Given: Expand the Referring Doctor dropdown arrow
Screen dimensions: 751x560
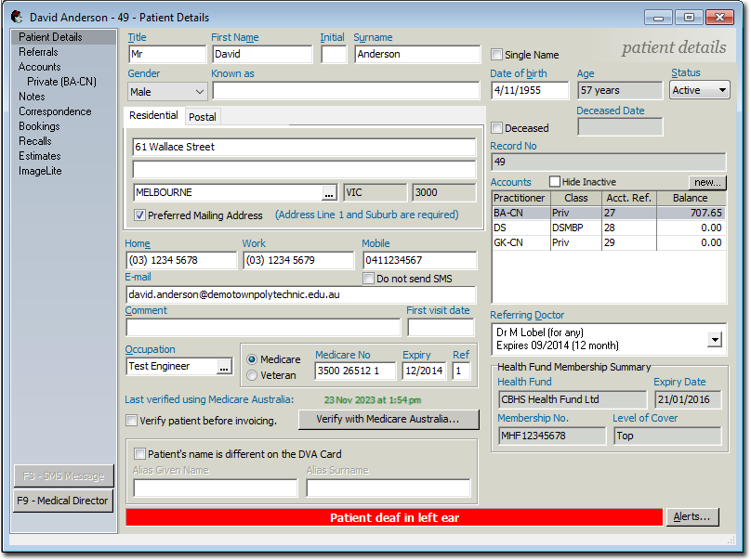Looking at the screenshot, I should [x=715, y=340].
